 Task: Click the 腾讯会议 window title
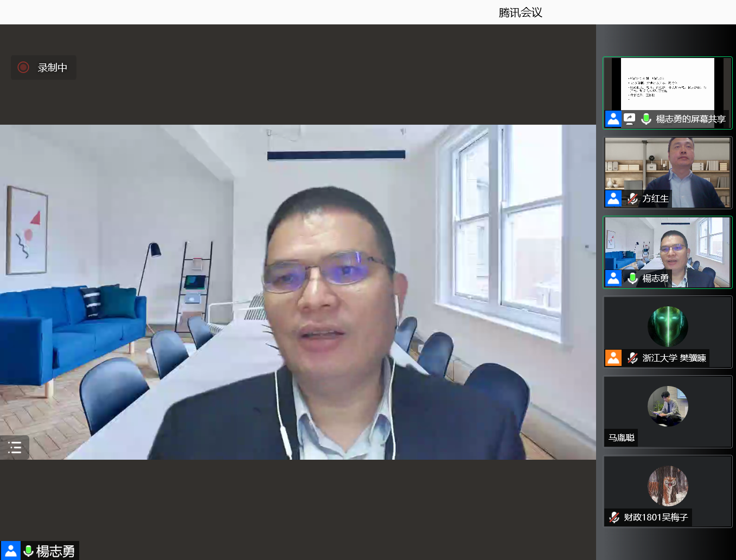pos(520,12)
